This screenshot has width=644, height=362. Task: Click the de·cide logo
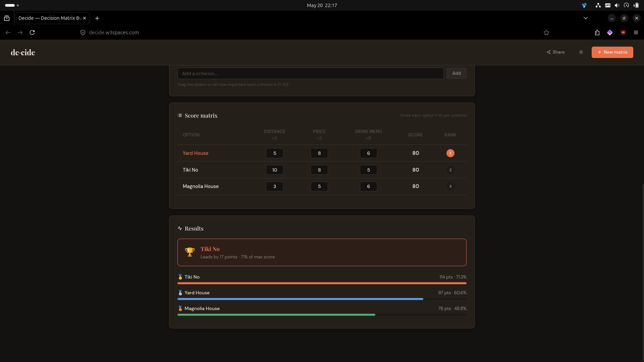23,52
